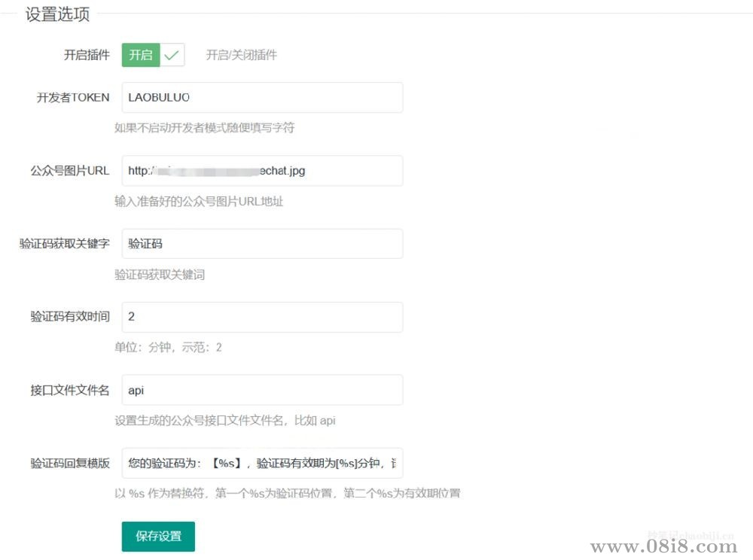Focus the 验证码获取关键字 keyword field
The height and width of the screenshot is (560, 753).
pos(261,243)
